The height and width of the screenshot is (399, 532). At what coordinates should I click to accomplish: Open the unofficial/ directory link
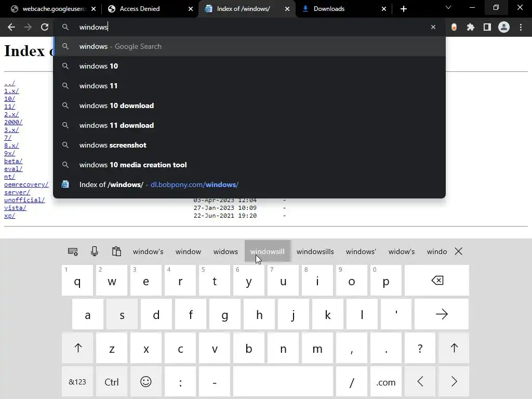pyautogui.click(x=24, y=200)
